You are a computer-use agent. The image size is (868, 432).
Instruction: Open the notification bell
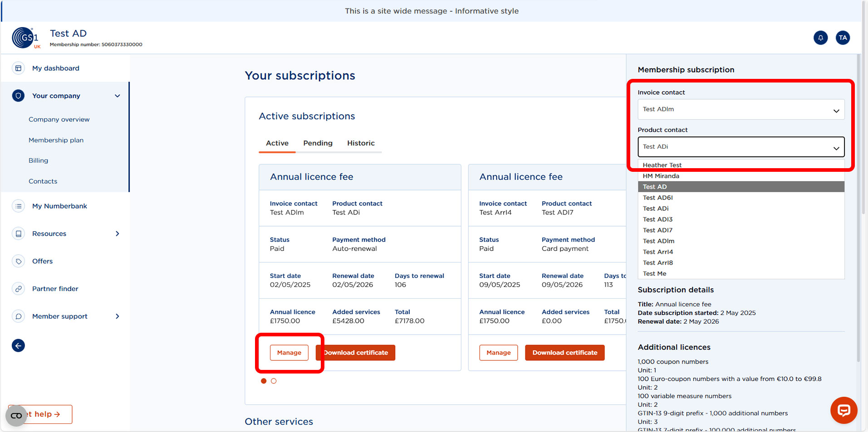point(820,38)
